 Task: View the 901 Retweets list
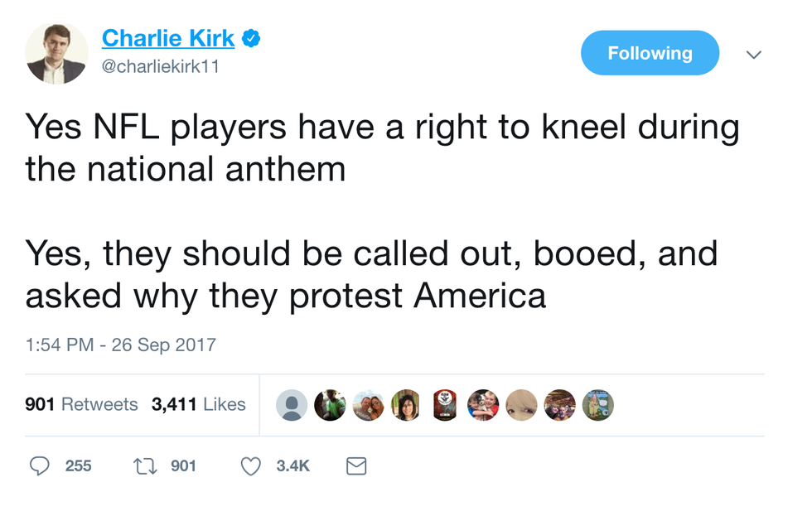click(x=81, y=404)
